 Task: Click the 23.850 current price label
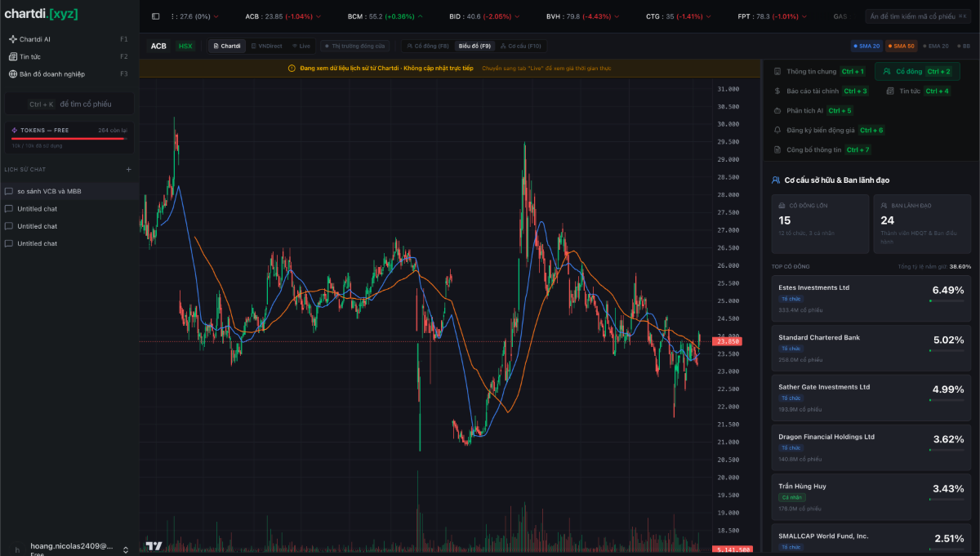(x=728, y=342)
